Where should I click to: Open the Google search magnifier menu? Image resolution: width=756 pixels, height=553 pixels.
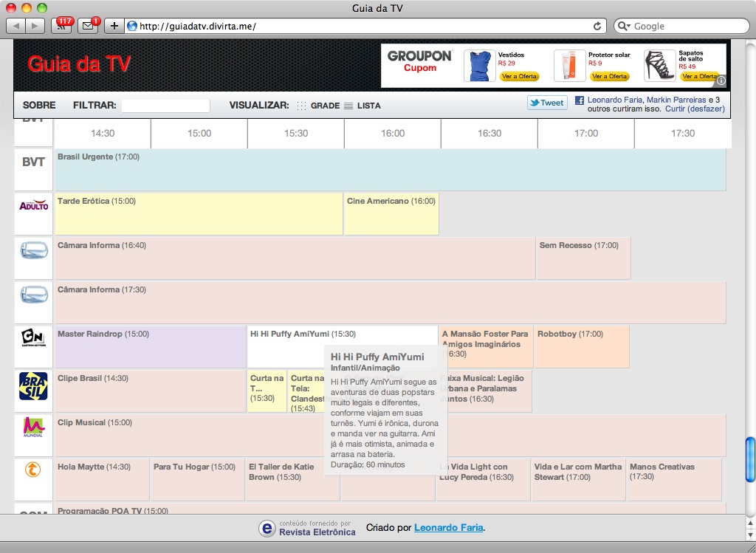coord(624,26)
